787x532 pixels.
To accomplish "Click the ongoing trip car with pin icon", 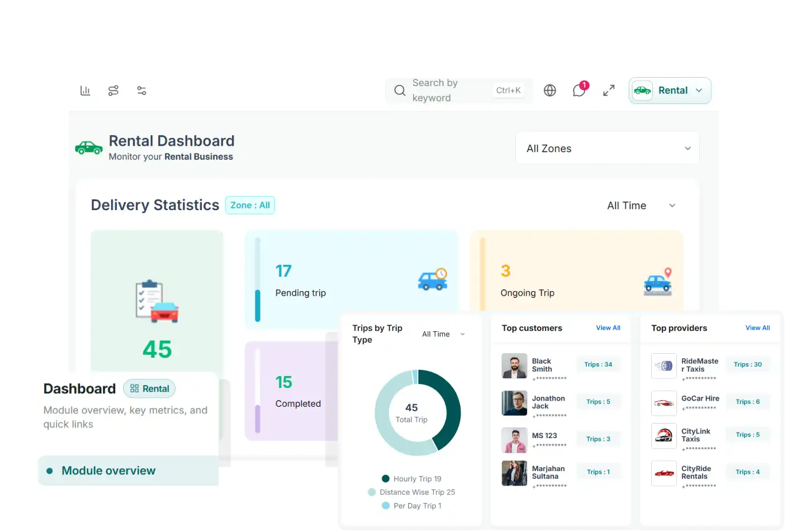I will pos(658,281).
